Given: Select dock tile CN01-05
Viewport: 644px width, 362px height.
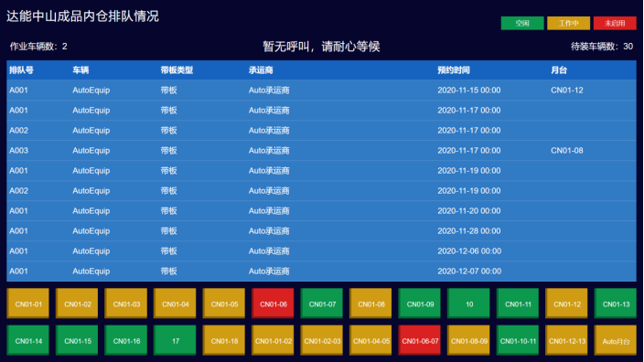Looking at the screenshot, I should pos(224,303).
